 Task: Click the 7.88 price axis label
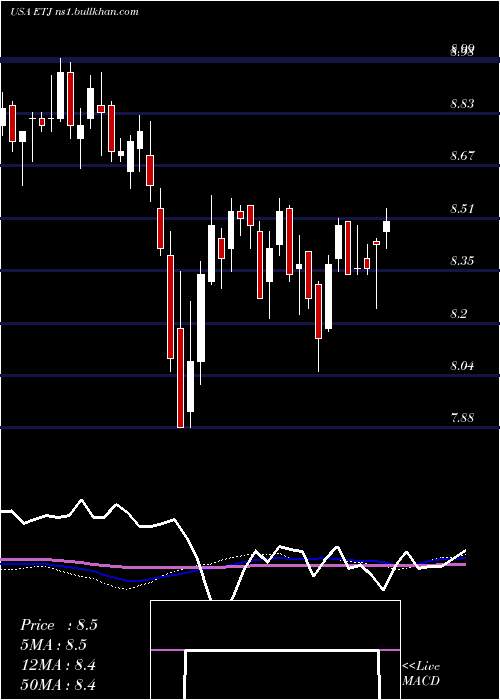[462, 418]
